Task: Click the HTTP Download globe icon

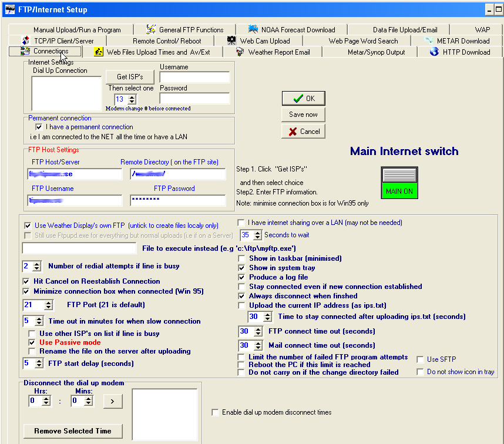Action: [x=434, y=52]
